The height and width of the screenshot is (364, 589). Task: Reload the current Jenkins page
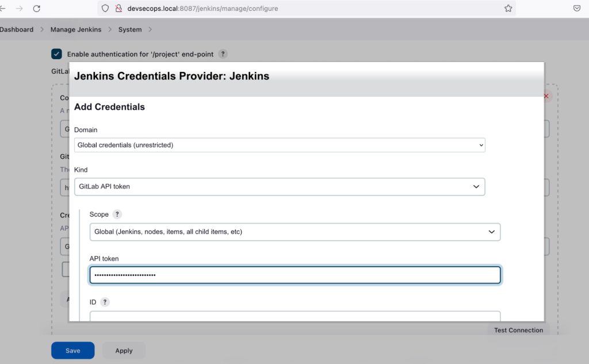tap(37, 8)
